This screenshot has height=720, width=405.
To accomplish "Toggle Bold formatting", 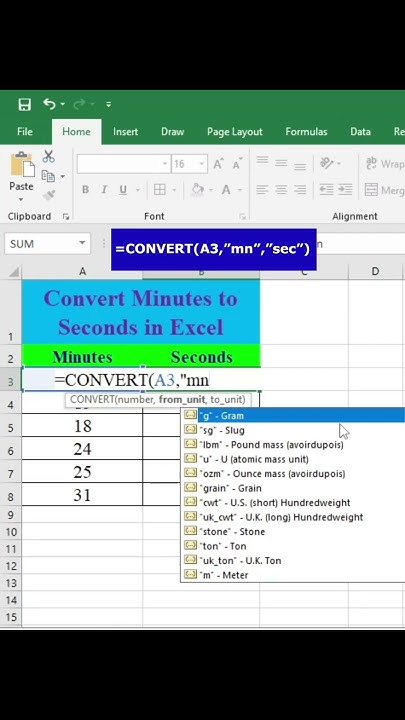I will [85, 190].
